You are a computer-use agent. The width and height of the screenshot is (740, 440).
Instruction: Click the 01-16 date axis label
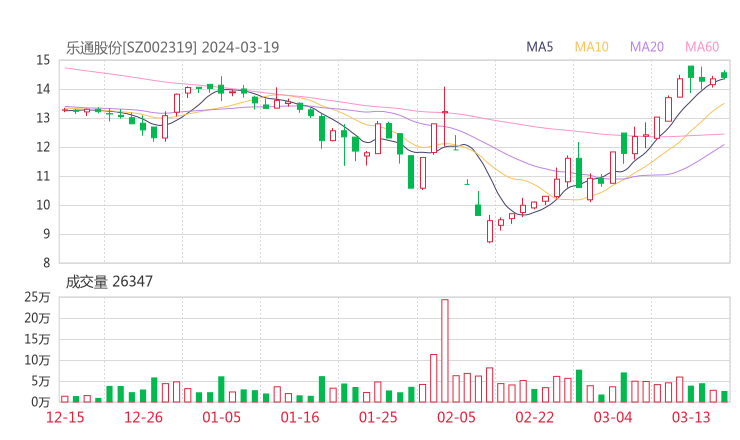pos(300,417)
